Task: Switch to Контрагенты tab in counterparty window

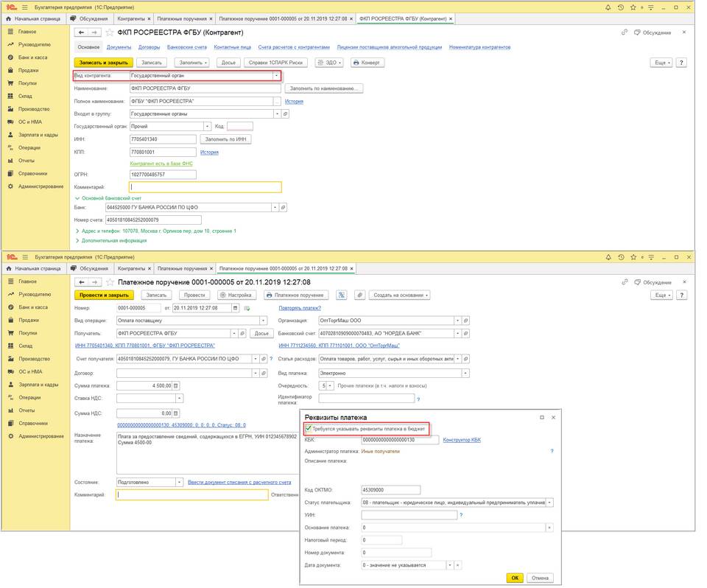Action: click(131, 19)
